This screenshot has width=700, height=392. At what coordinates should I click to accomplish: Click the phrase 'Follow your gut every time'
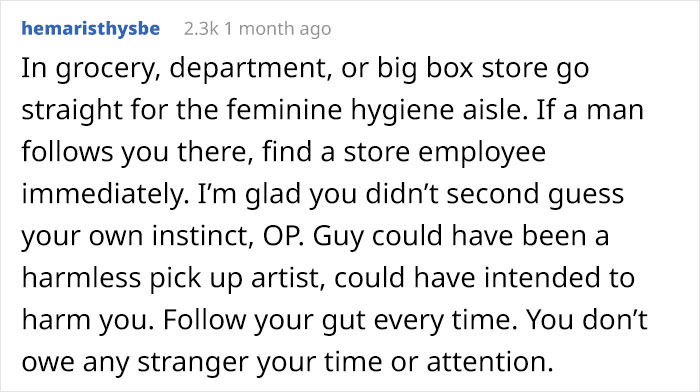(336, 321)
